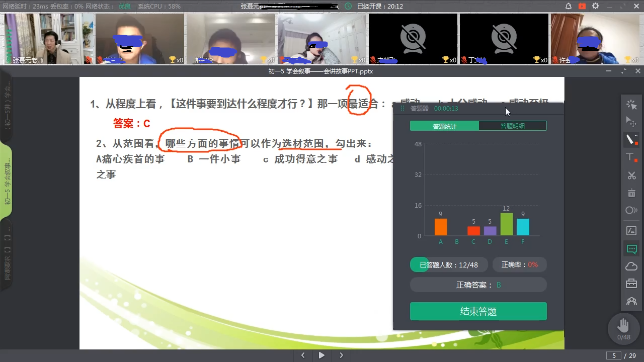Click the 网络状态 优良 status text

coord(109,6)
